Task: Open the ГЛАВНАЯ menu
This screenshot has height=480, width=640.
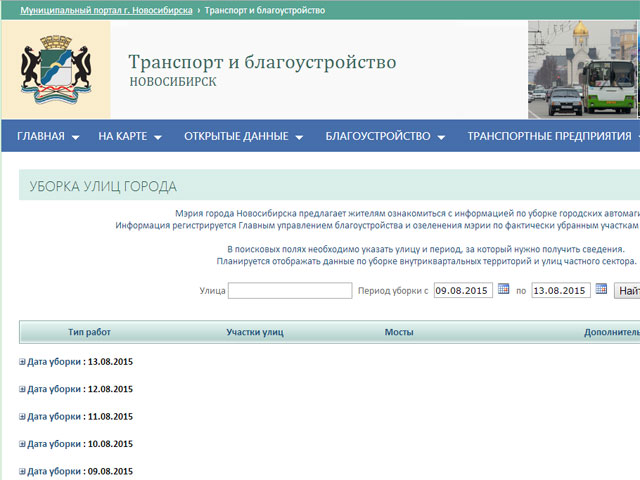Action: click(x=47, y=136)
